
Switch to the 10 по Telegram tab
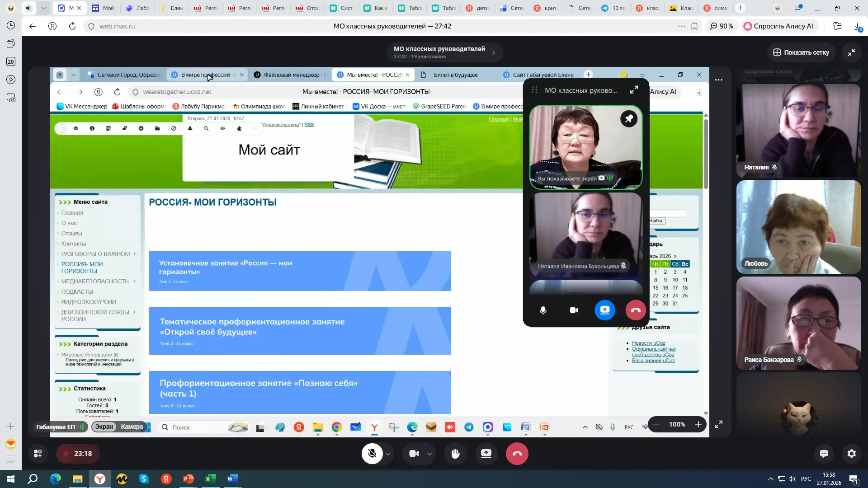[613, 8]
